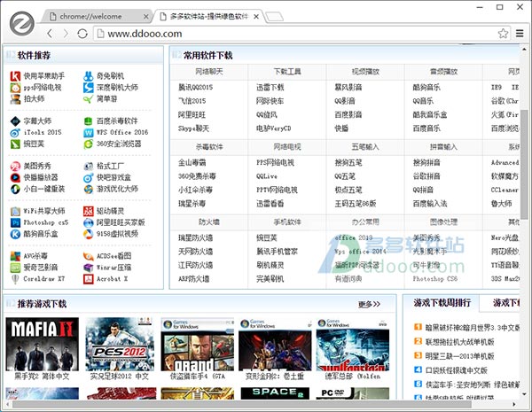Click the 电驴VeryCD text
The image size is (532, 412).
point(274,128)
